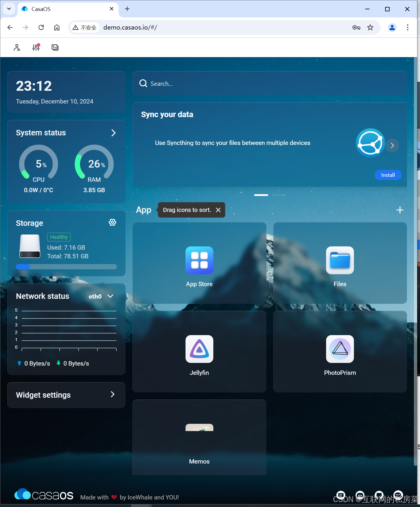Click the 'Tuesday, December 10, 2024' date
This screenshot has width=420, height=507.
[x=54, y=101]
